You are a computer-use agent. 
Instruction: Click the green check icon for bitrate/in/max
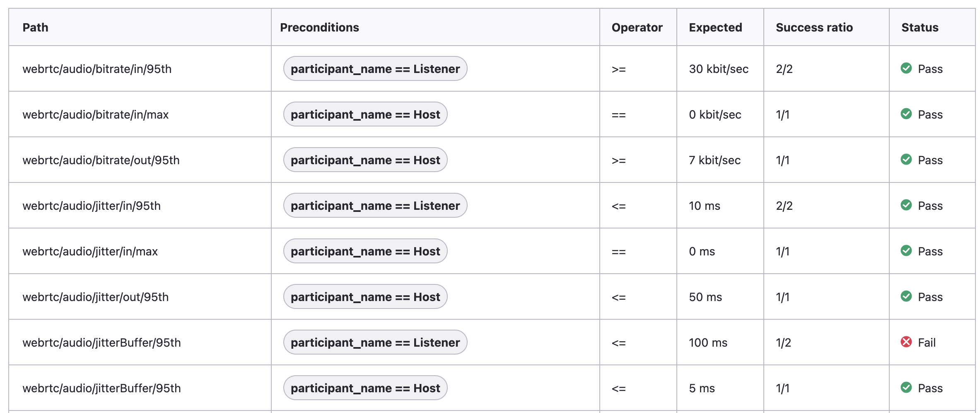click(x=906, y=114)
